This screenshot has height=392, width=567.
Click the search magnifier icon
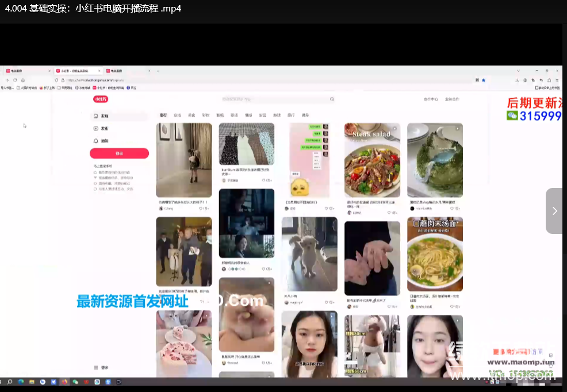[x=332, y=99]
